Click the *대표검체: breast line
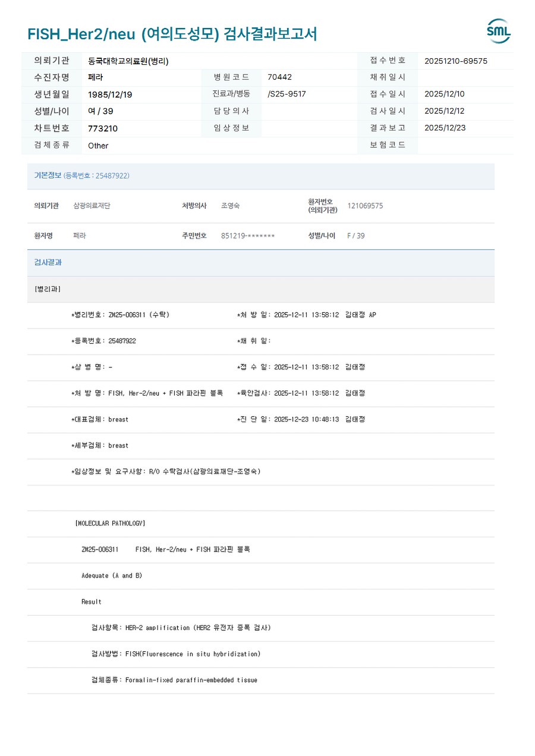The image size is (535, 756). point(100,420)
